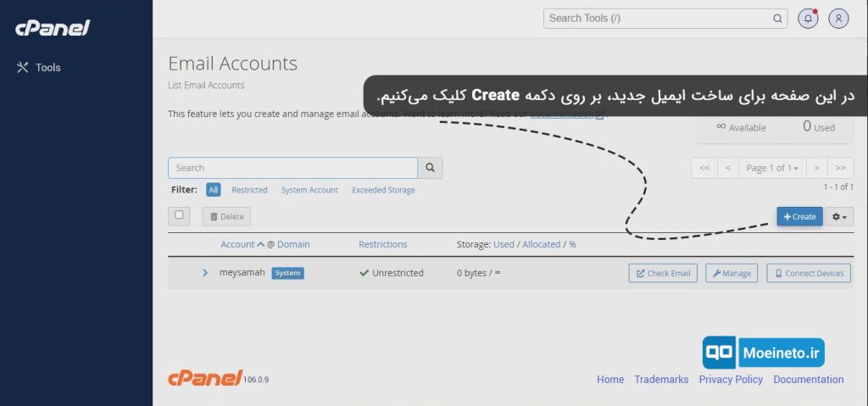Click the Delete button
The height and width of the screenshot is (406, 868).
[x=226, y=217]
